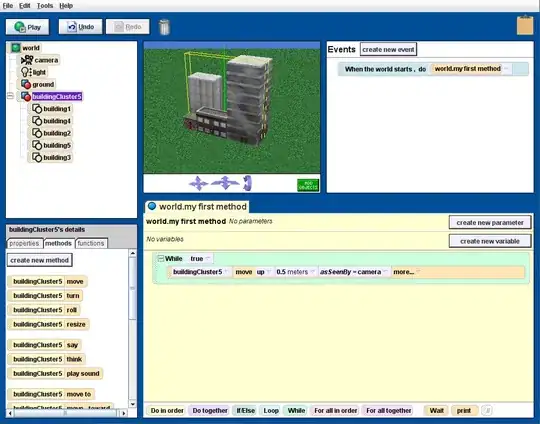Open event's world.my first method dropdown
Screen dimensions: 540x424
click(506, 69)
